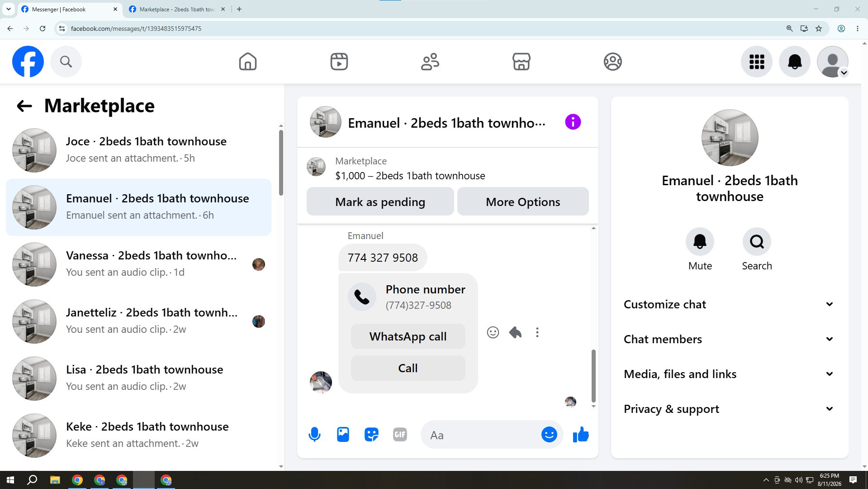Send a thumbs-up like

click(581, 435)
